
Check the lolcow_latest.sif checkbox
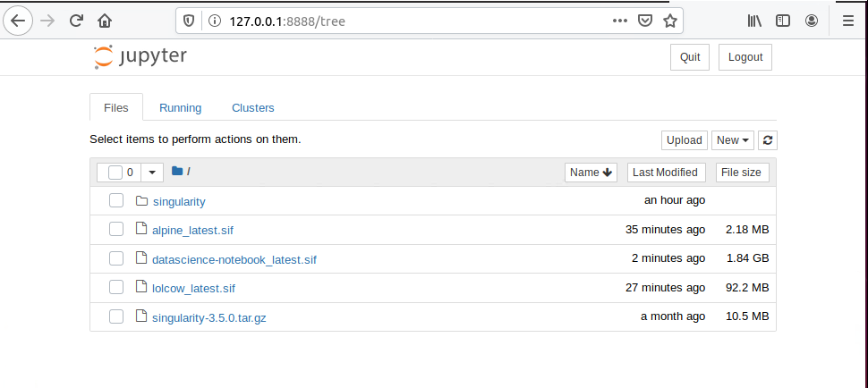115,287
